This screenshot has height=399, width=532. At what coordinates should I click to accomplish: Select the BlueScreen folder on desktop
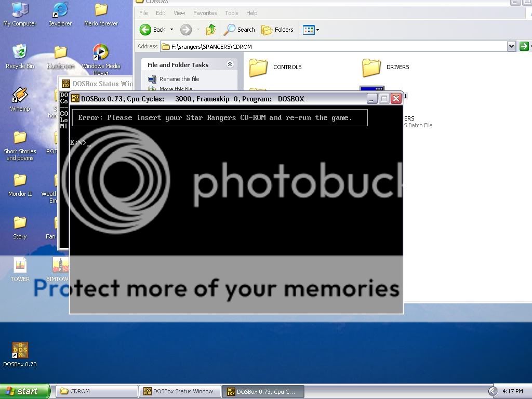[x=60, y=57]
